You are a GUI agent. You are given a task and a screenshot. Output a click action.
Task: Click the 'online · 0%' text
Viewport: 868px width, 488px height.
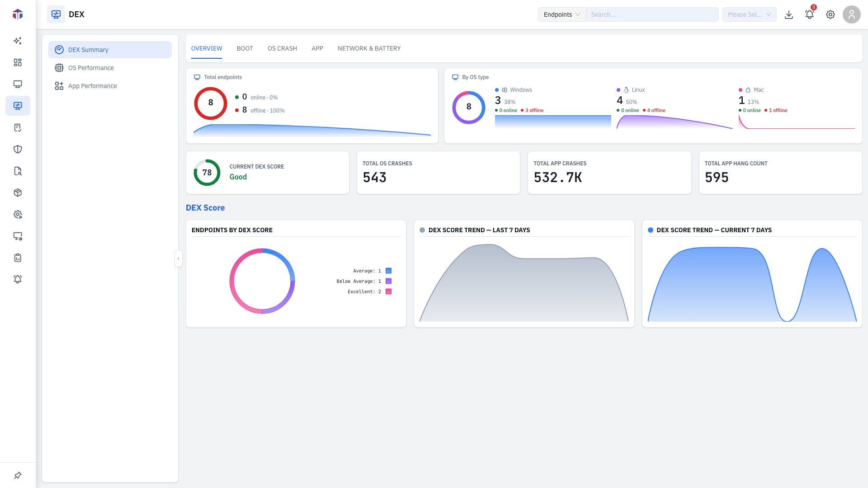click(x=264, y=98)
